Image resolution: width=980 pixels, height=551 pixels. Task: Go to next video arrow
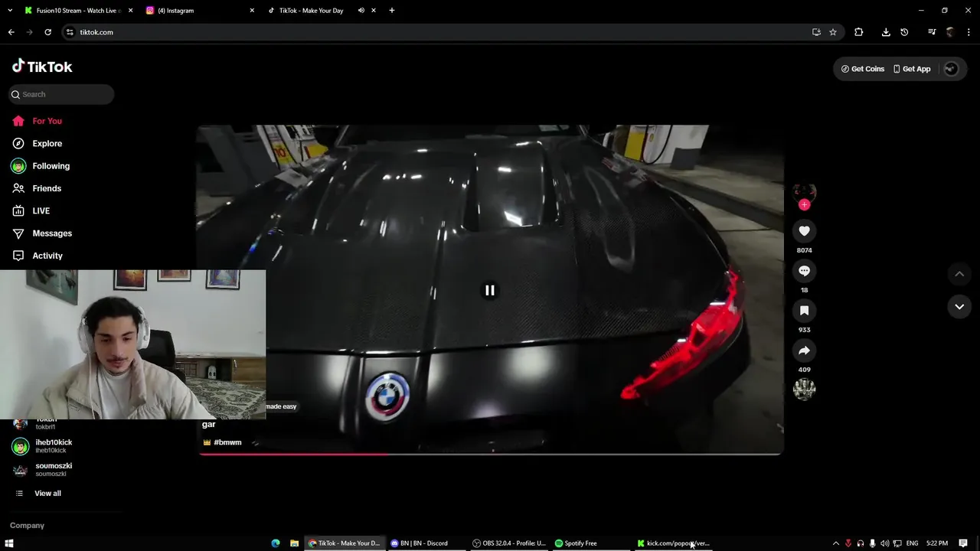[959, 307]
